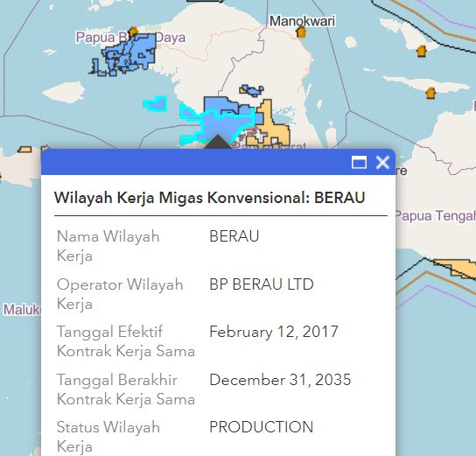Click the December 31, 2035 contract end date
476x456 pixels.
[x=280, y=380]
